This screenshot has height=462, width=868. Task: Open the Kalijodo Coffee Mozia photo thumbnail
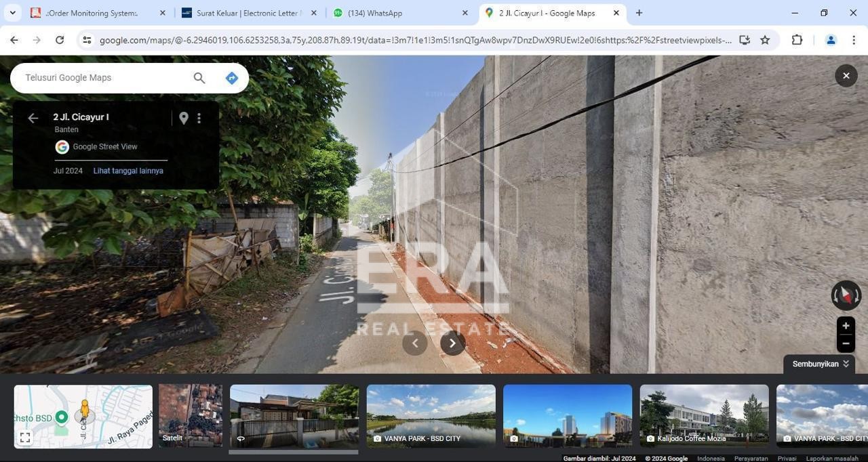coord(705,416)
